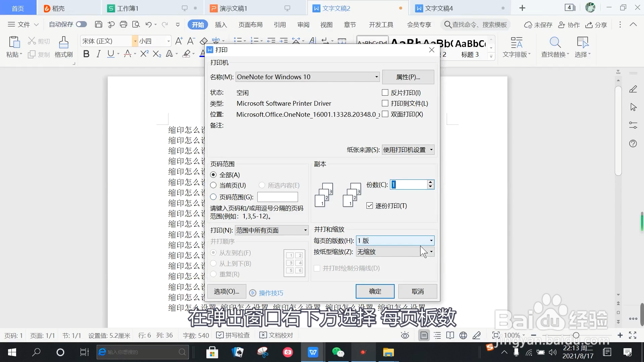The image size is (644, 362).
Task: Click the zoom in plus button
Action: point(620,335)
